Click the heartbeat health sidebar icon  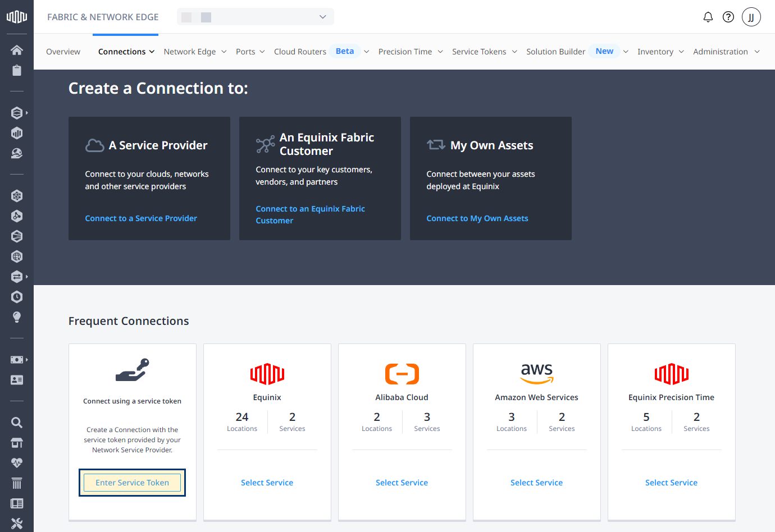click(x=17, y=463)
